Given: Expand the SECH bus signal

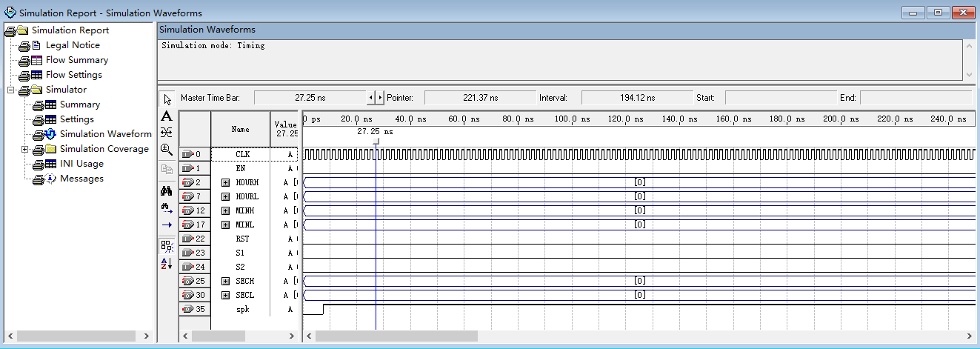Looking at the screenshot, I should [225, 281].
